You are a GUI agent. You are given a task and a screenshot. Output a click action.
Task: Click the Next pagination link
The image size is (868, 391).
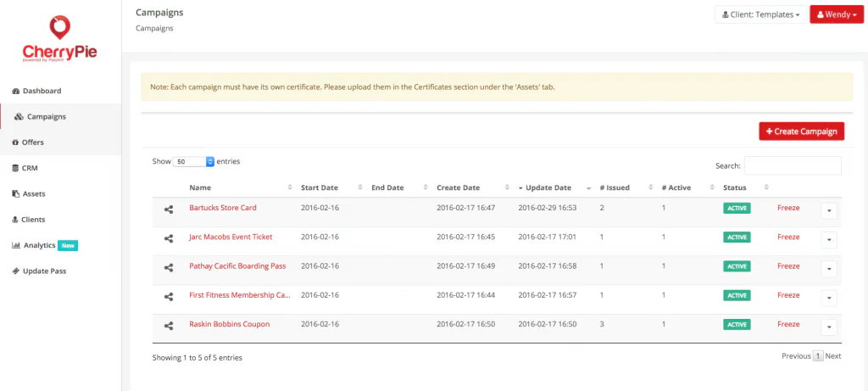point(833,356)
